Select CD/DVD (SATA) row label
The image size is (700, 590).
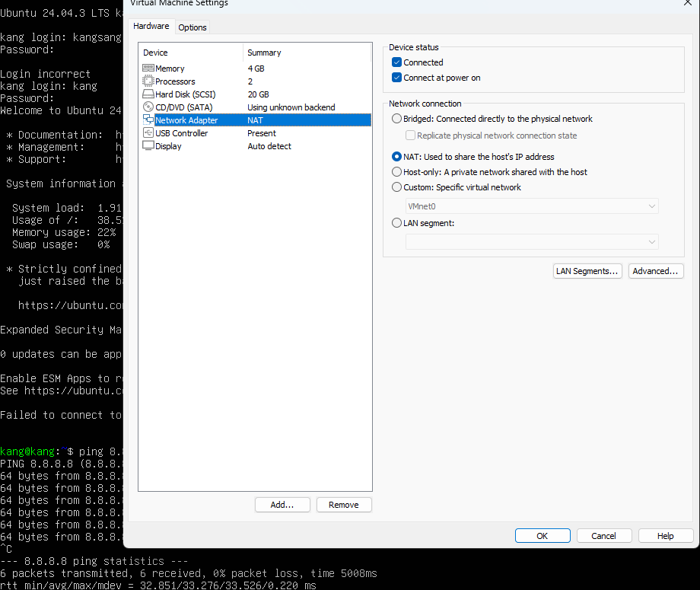(184, 107)
